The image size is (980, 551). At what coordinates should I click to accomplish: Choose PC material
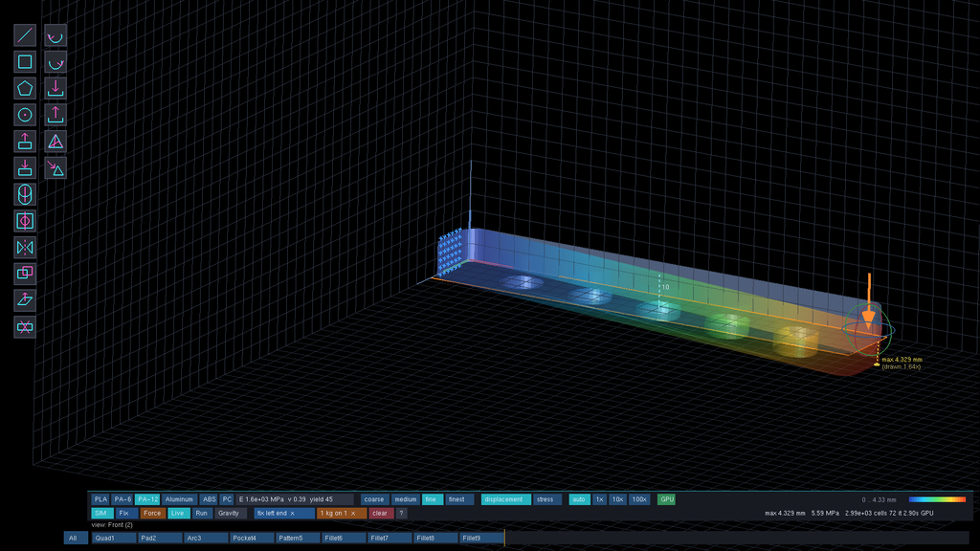coord(227,499)
